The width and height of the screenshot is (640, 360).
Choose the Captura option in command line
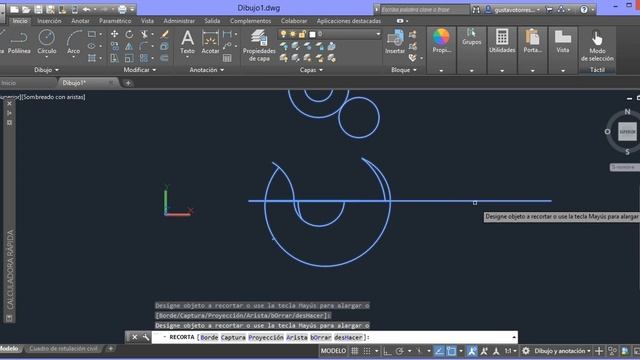point(233,338)
